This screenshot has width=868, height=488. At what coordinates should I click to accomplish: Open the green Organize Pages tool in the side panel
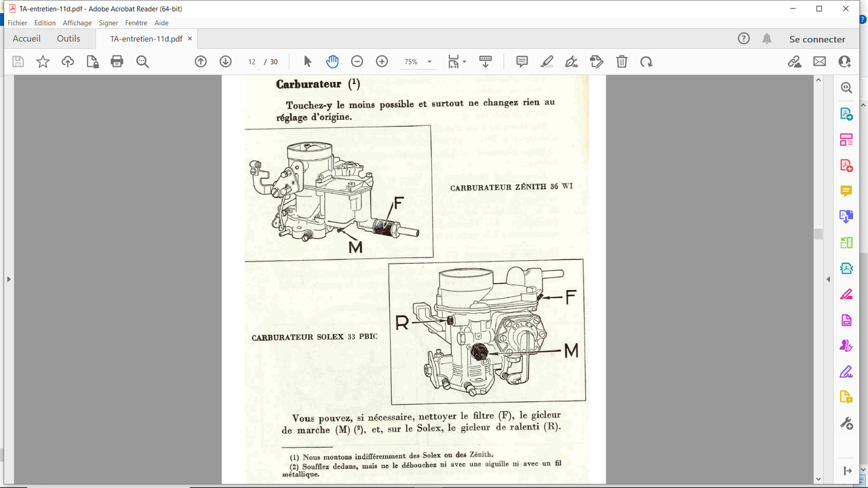click(x=846, y=243)
